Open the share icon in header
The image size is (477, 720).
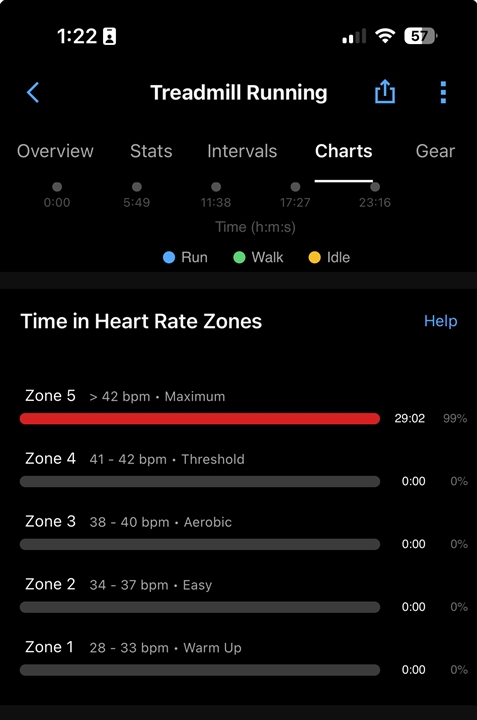tap(385, 91)
